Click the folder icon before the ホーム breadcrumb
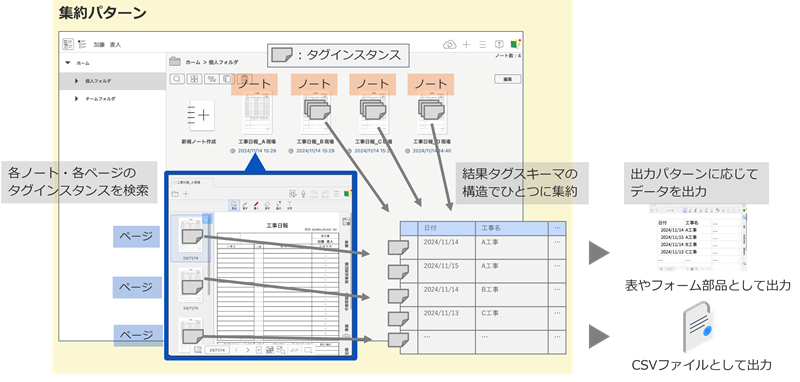This screenshot has height=382, width=800. (x=175, y=62)
